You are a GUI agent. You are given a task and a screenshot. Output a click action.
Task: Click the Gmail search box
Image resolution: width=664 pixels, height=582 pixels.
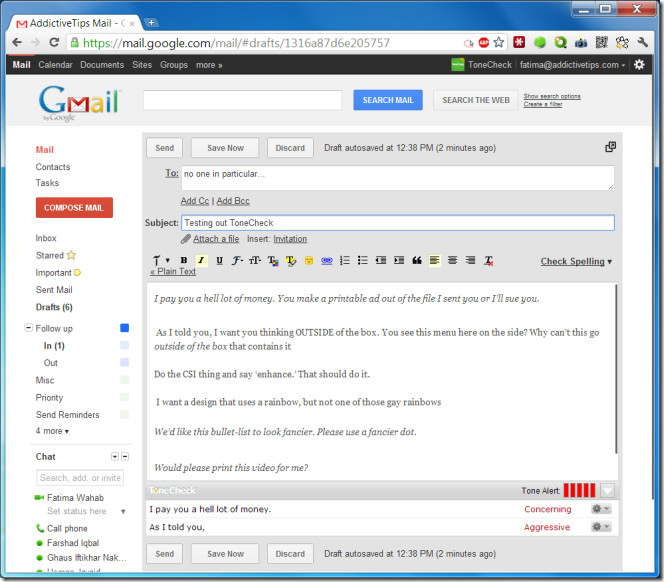pos(242,100)
